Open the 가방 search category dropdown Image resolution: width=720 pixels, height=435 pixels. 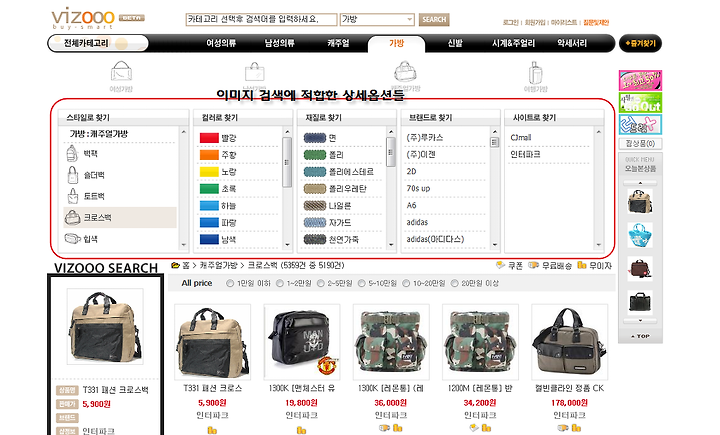click(x=377, y=19)
